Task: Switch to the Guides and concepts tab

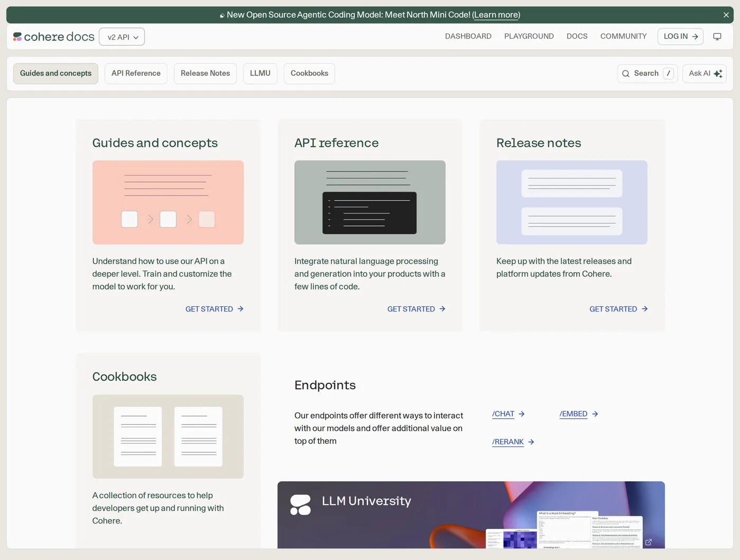Action: coord(55,74)
